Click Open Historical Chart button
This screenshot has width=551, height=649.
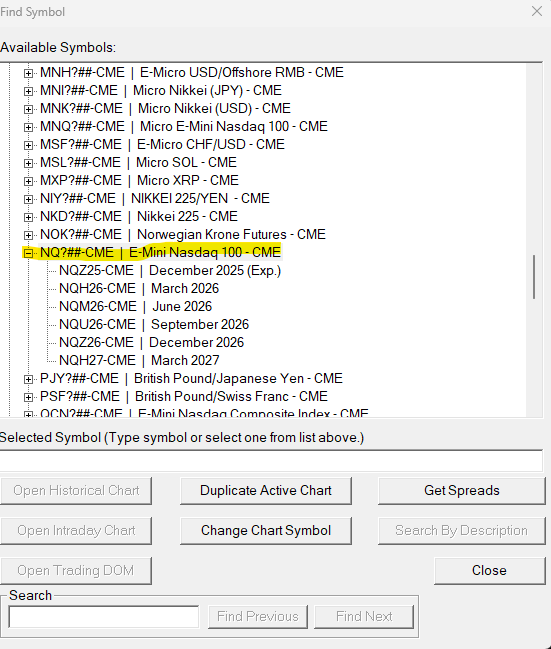pyautogui.click(x=76, y=491)
